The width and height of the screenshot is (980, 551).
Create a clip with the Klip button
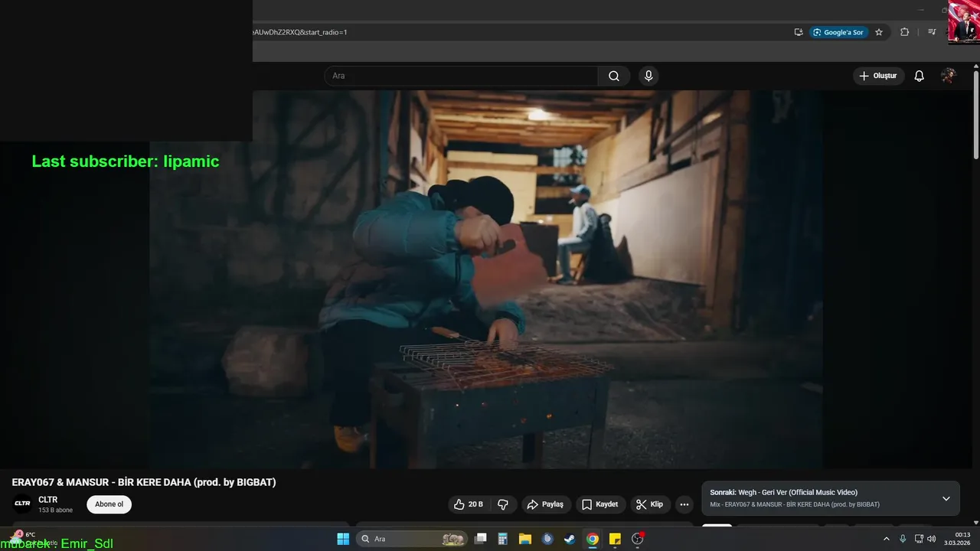tap(649, 504)
